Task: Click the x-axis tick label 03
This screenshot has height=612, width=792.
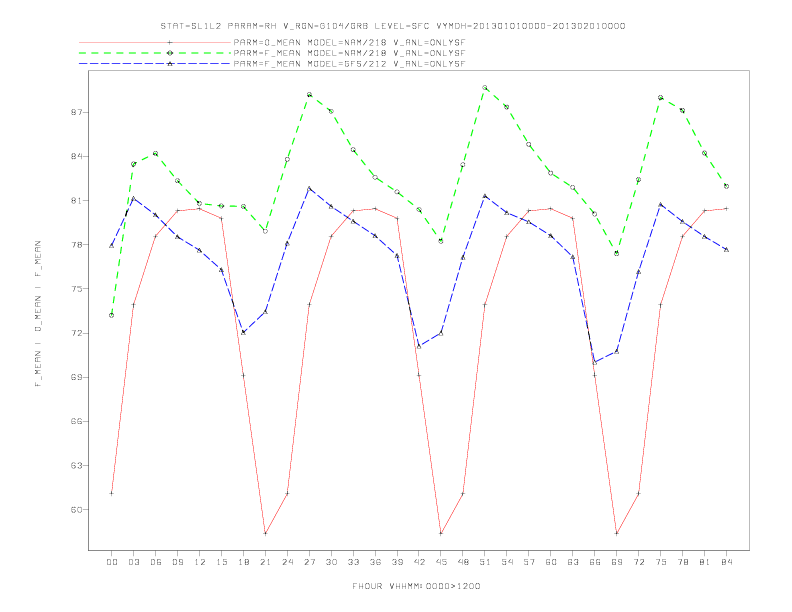Action: (133, 562)
